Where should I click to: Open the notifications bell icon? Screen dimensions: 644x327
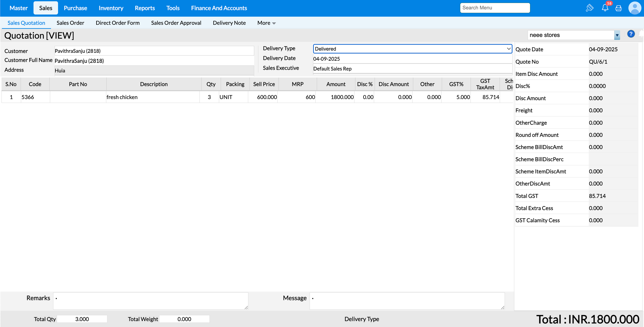point(605,8)
